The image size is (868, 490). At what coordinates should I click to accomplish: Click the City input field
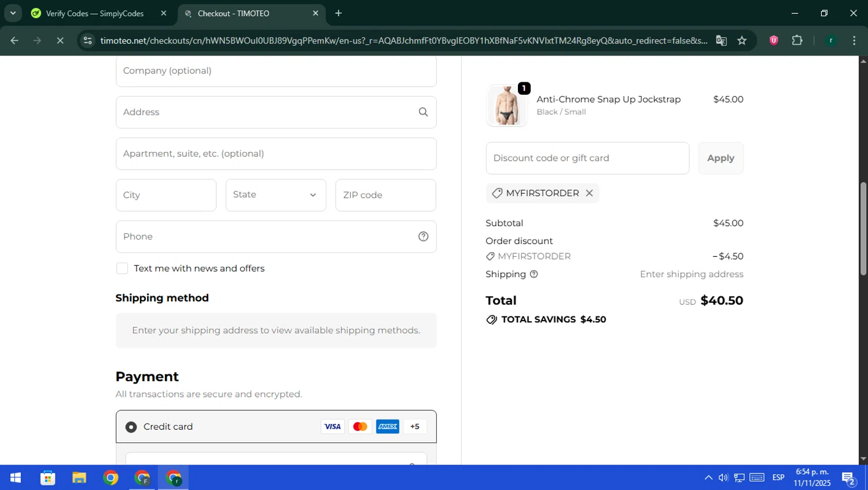[166, 195]
